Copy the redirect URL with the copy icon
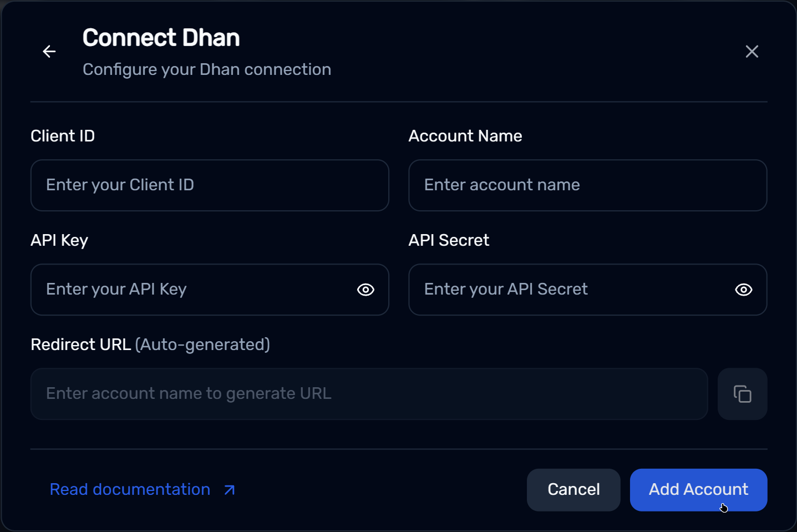 point(742,394)
